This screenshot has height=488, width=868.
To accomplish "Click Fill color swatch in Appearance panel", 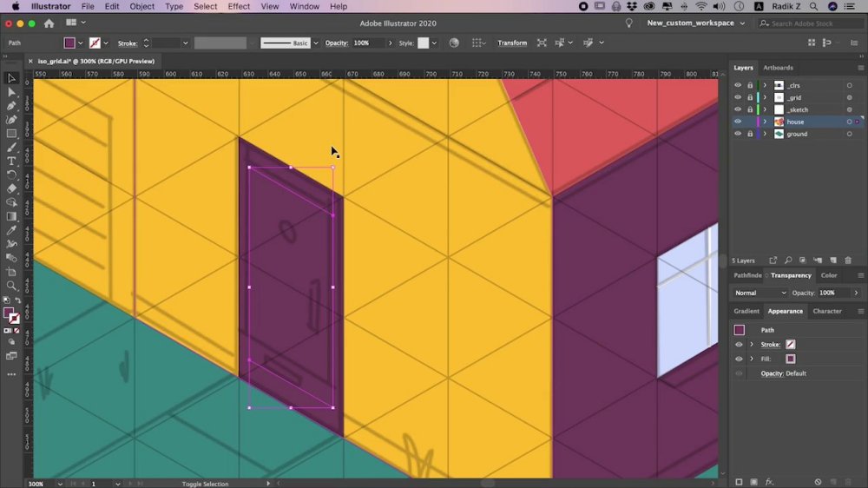I will click(x=790, y=359).
